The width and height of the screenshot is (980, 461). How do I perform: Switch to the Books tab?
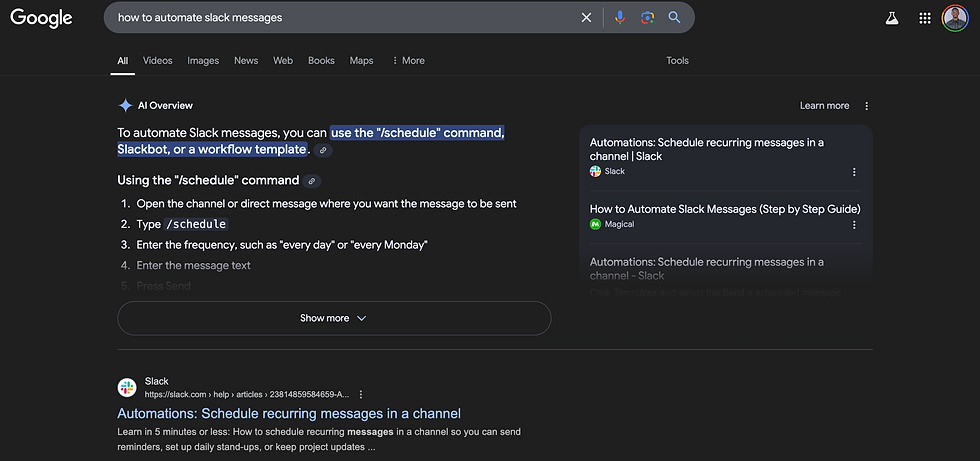point(321,61)
